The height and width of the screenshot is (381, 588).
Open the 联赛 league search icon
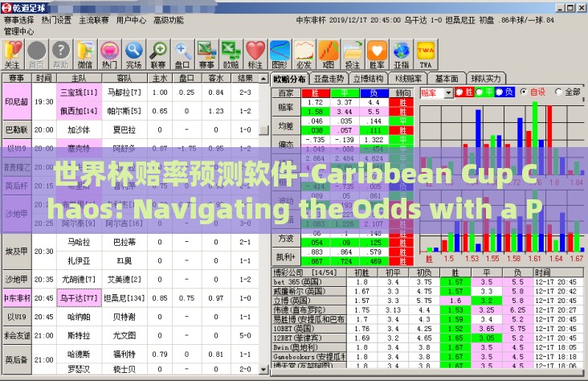tap(158, 55)
